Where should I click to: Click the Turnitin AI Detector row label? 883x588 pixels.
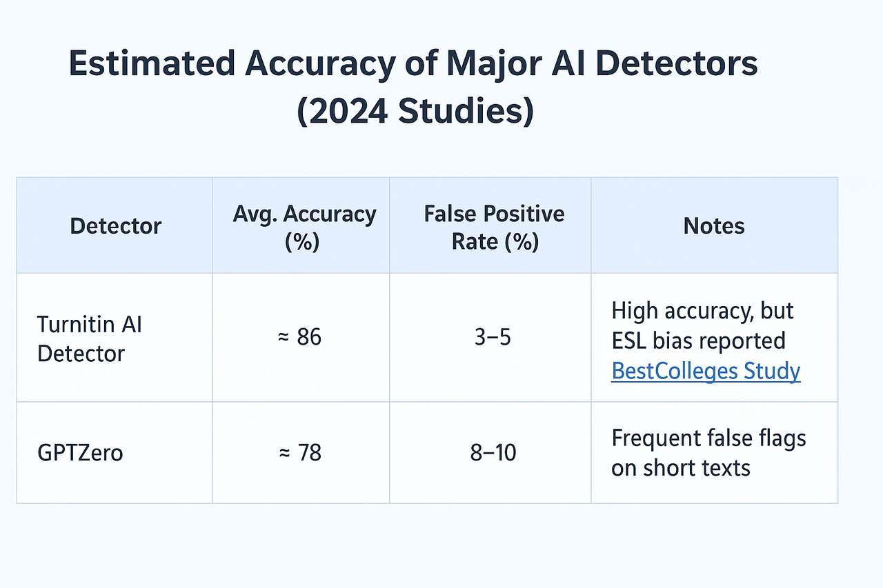tap(89, 338)
